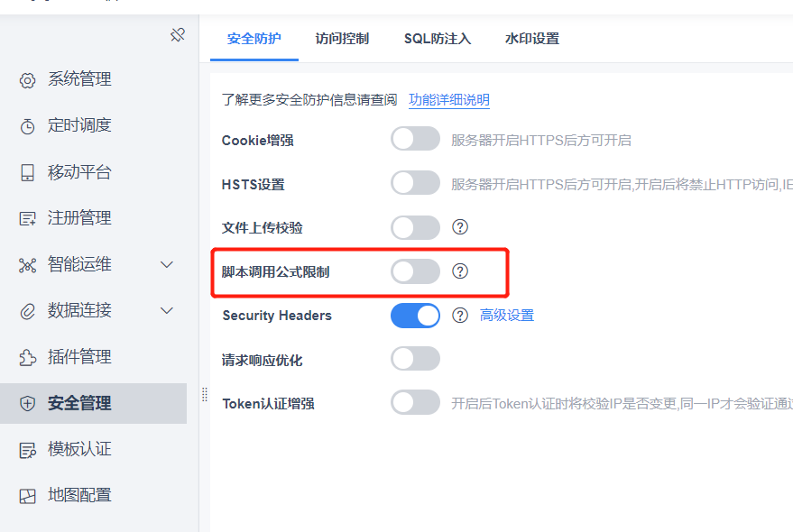Click the help icon beside Security Headers
Image resolution: width=793 pixels, height=532 pixels.
pos(460,316)
